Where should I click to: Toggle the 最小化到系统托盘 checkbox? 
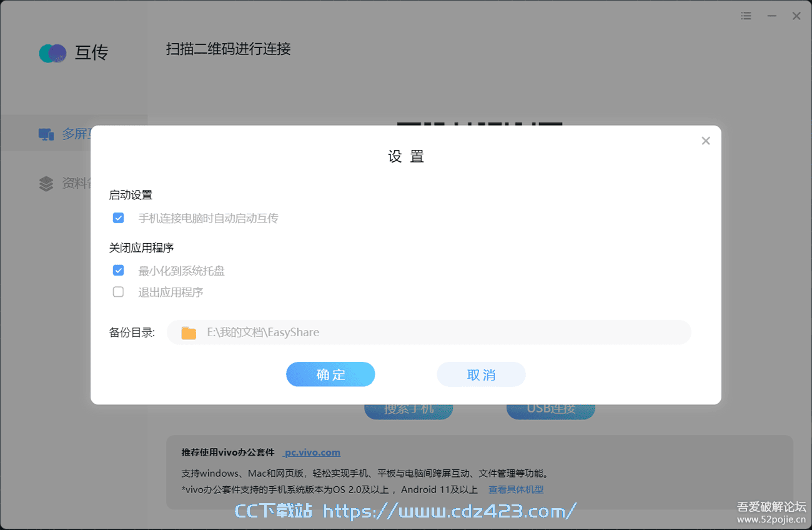tap(118, 271)
